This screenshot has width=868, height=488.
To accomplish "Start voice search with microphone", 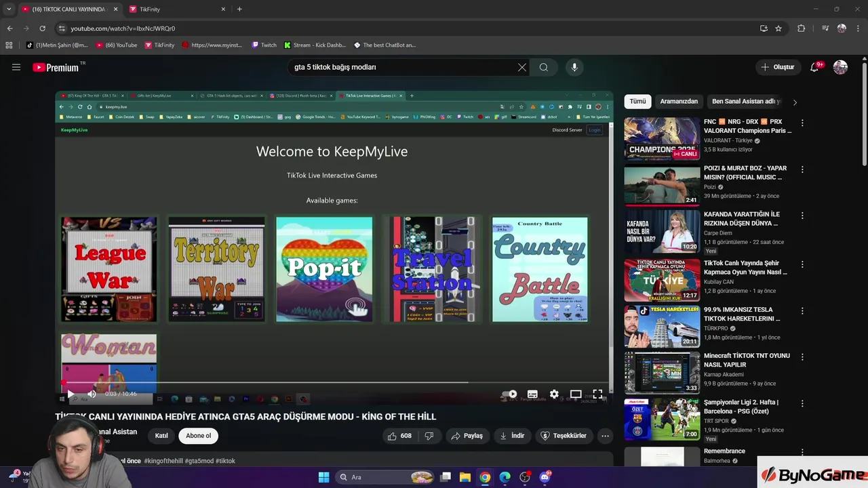I will pos(574,67).
